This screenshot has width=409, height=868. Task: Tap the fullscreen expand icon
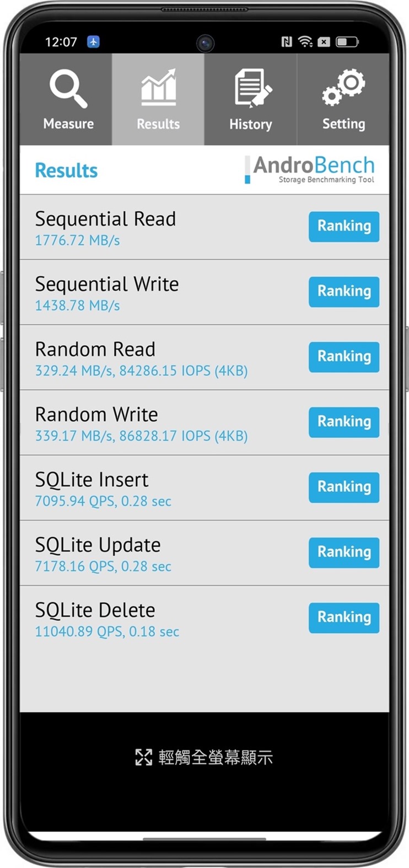pyautogui.click(x=144, y=757)
